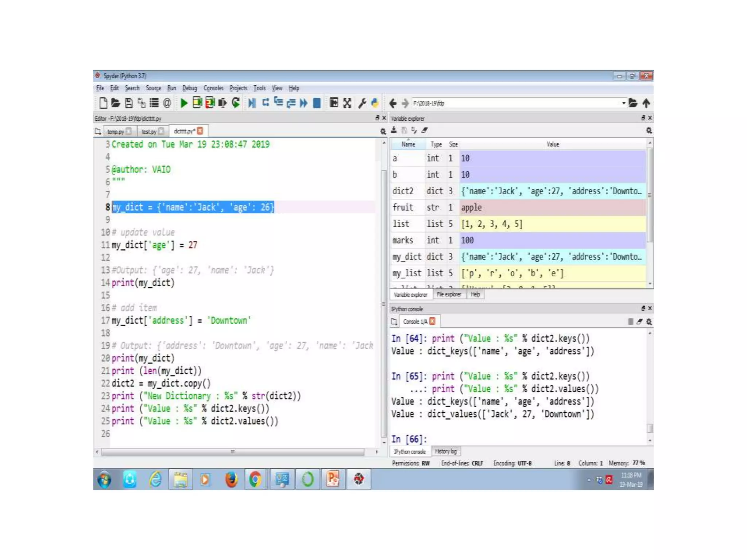
Task: Switch to the File explorer tab
Action: pyautogui.click(x=449, y=294)
